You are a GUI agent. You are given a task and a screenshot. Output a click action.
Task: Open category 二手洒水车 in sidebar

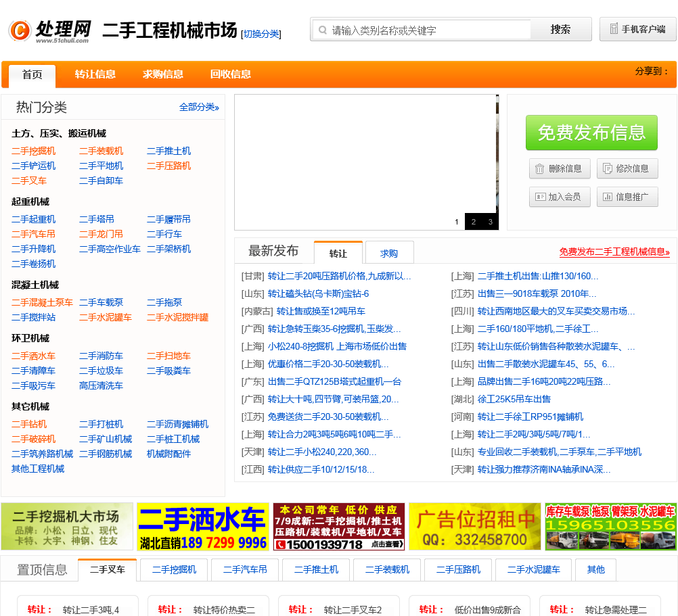click(x=34, y=356)
